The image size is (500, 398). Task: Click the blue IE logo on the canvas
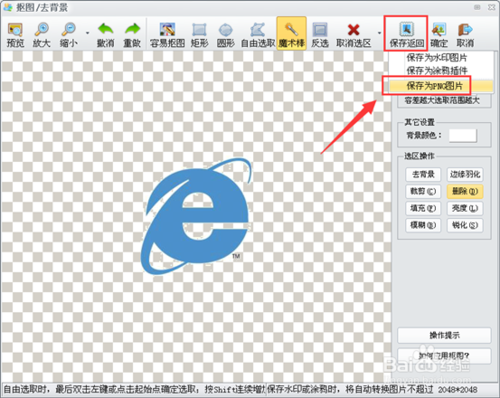click(196, 217)
